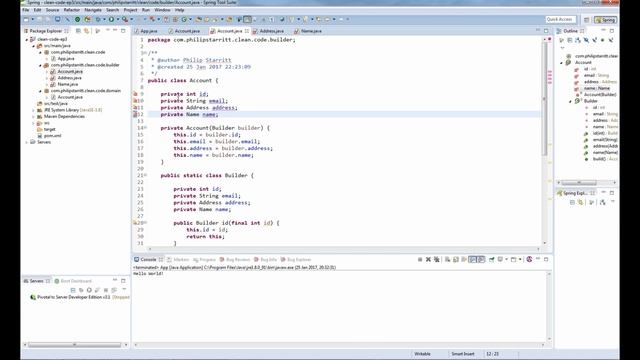Open the Window menu
Screen dimensions: 640x360
pos(162,10)
